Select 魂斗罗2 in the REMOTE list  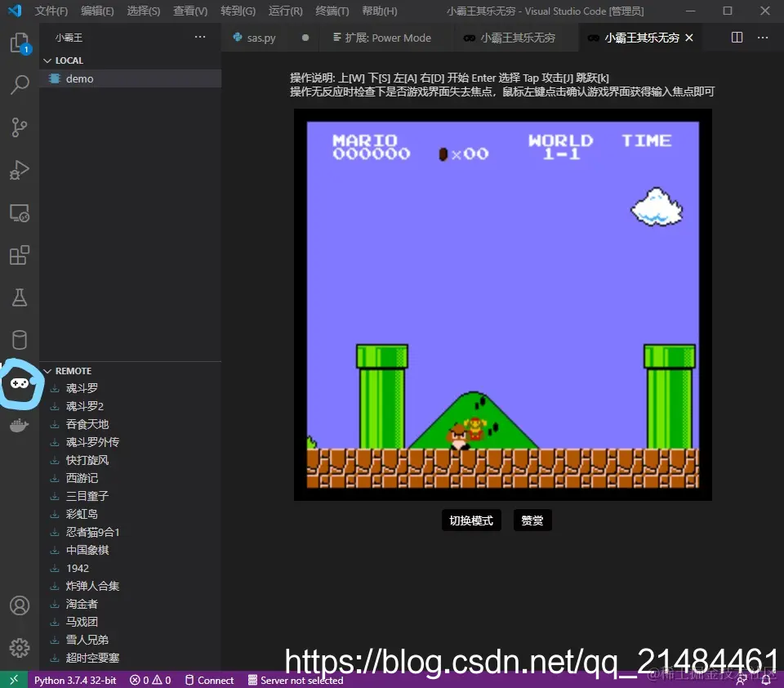point(131,406)
